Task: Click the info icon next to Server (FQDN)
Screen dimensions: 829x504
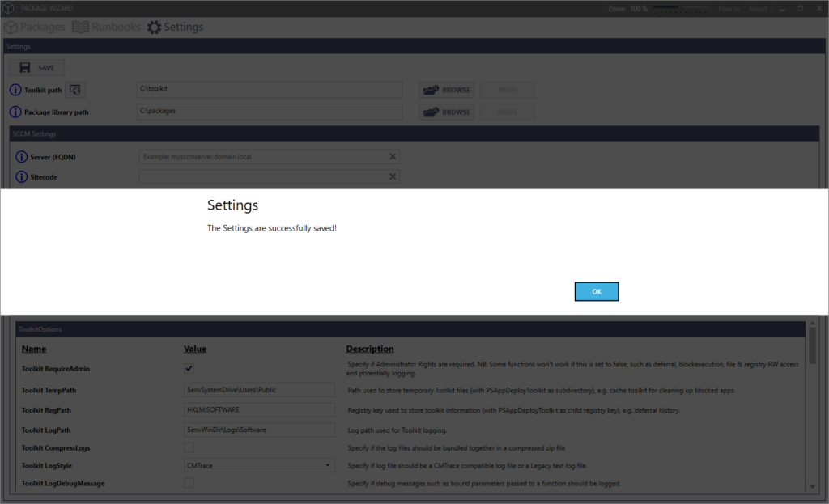Action: coord(21,157)
